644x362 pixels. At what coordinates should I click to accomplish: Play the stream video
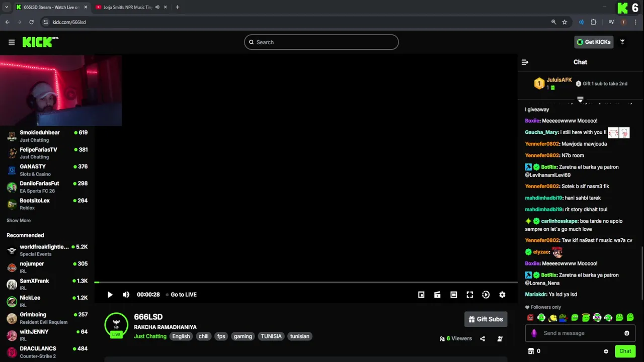[x=110, y=295]
